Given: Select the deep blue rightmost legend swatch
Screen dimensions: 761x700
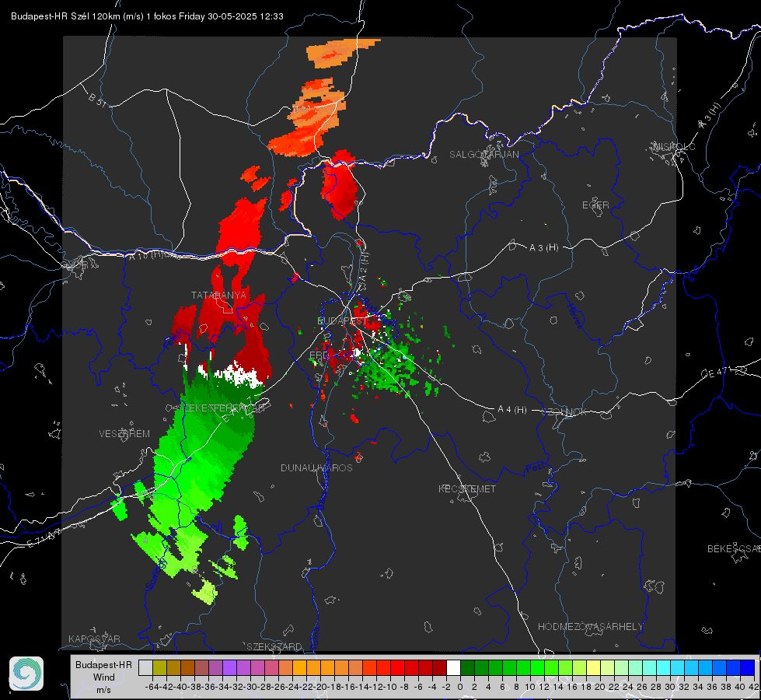Looking at the screenshot, I should coord(748,667).
